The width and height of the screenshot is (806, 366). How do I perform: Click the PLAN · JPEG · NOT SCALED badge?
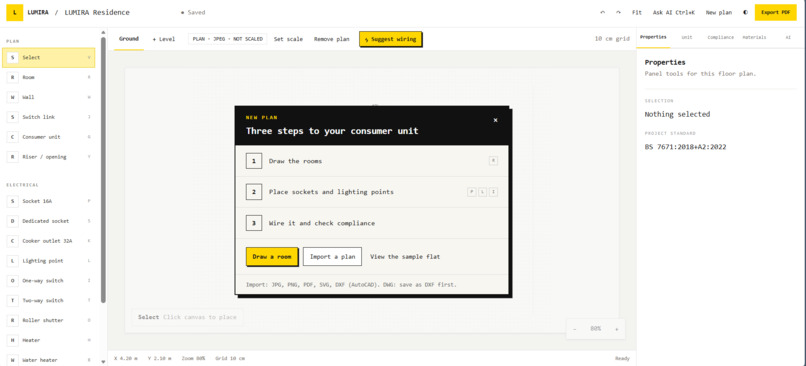click(228, 39)
